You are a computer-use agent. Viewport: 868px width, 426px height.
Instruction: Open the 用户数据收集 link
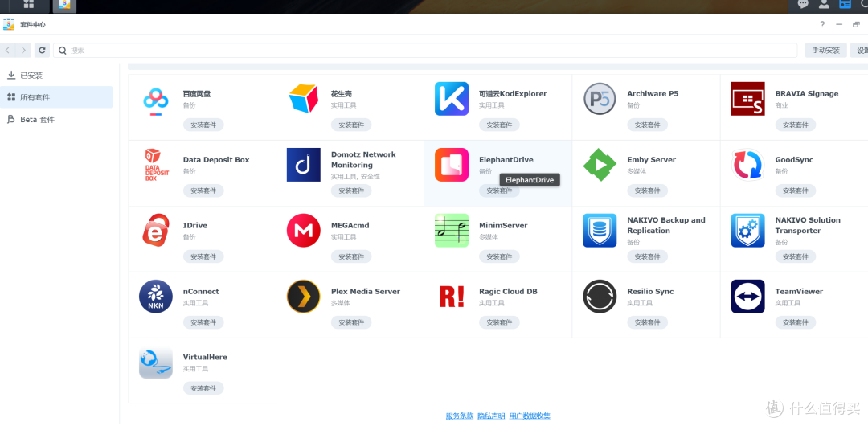[x=530, y=416]
